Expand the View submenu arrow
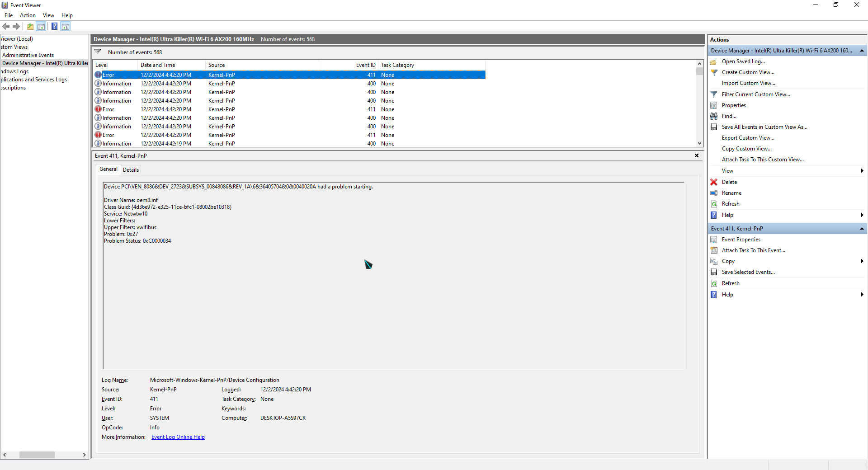This screenshot has height=470, width=868. [x=862, y=171]
